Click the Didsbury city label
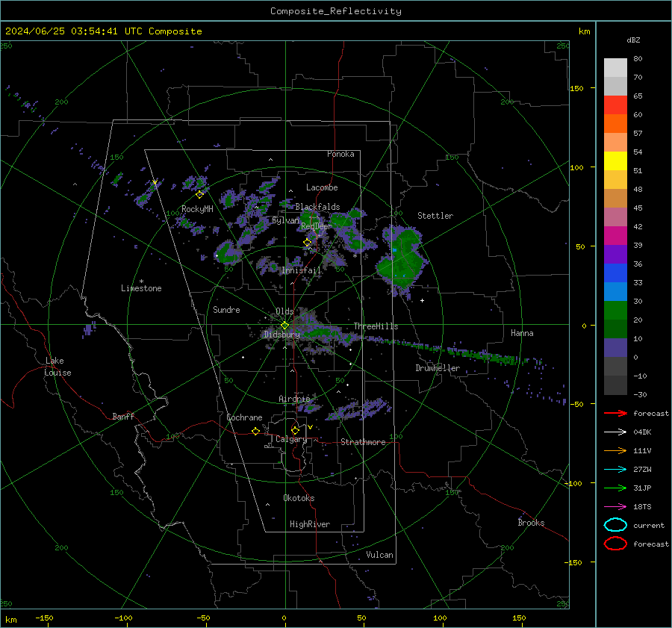The image size is (672, 628). click(x=281, y=335)
